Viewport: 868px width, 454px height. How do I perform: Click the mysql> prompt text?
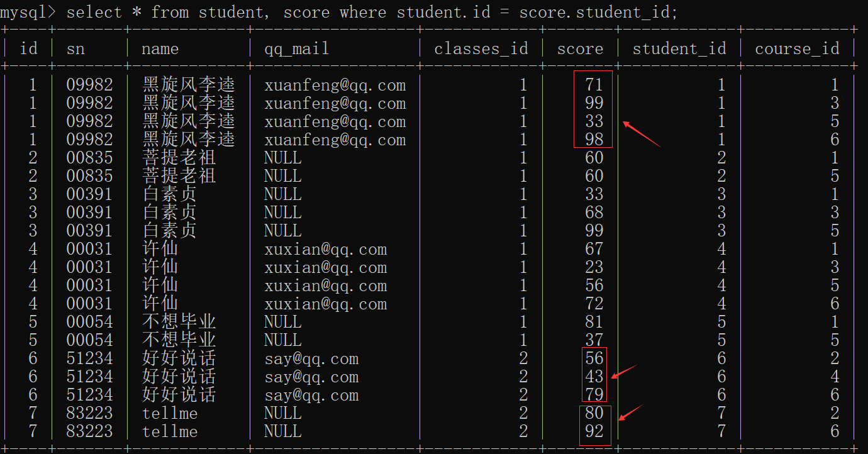tap(29, 12)
